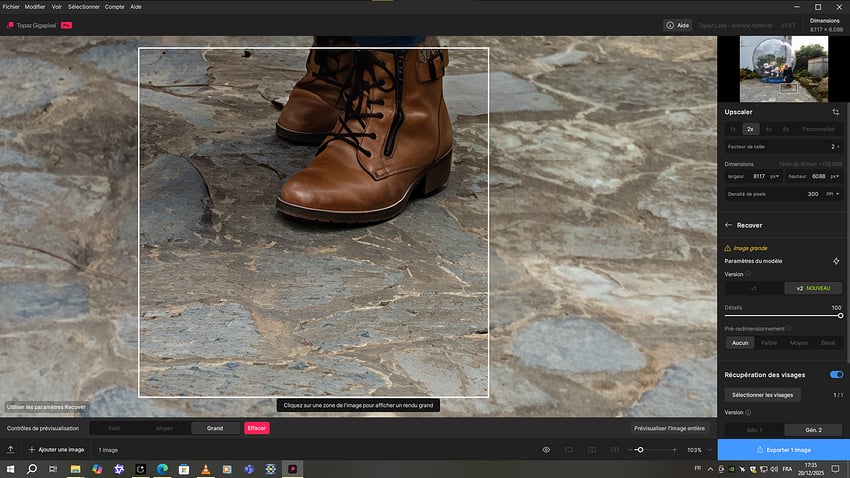Click the Version info icon

[x=749, y=274]
